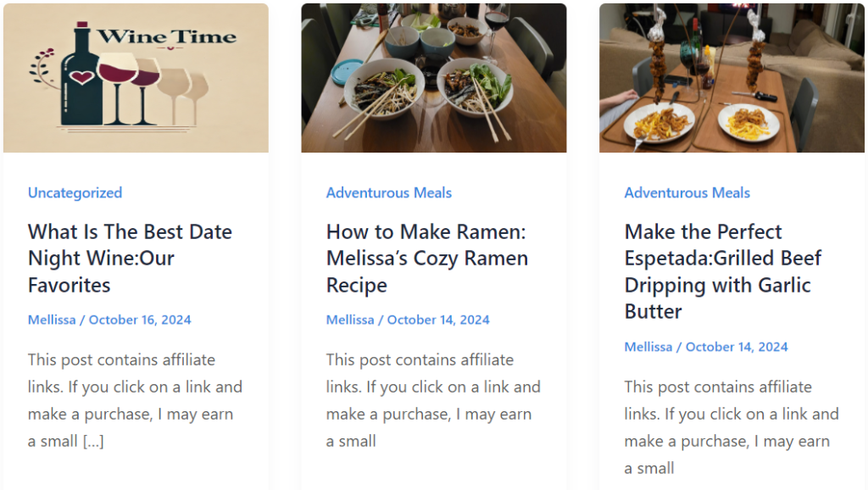Select the Uncategorized category link
This screenshot has width=868, height=490.
(x=75, y=192)
